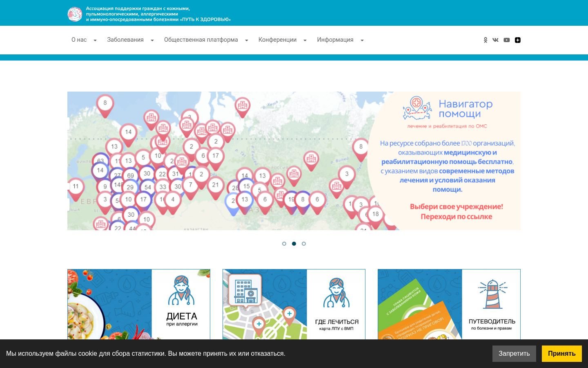The height and width of the screenshot is (368, 588).
Task: Decline cookies with the Запретить button
Action: tap(514, 354)
